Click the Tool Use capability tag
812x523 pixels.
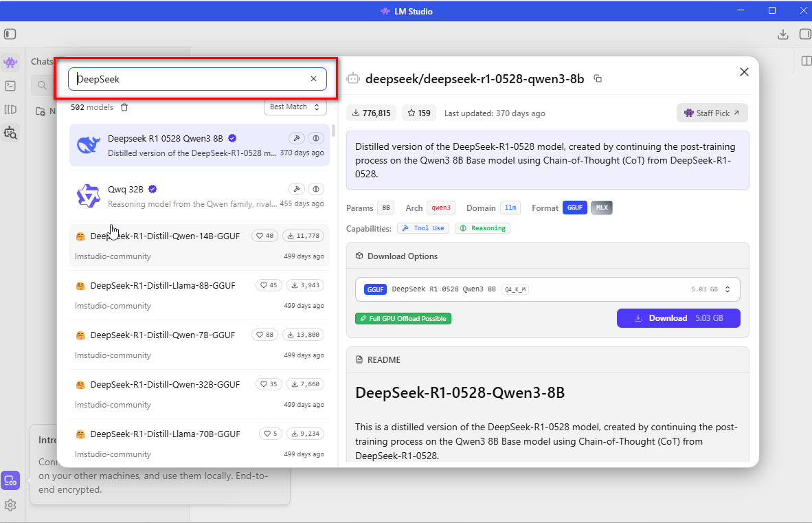click(x=424, y=228)
